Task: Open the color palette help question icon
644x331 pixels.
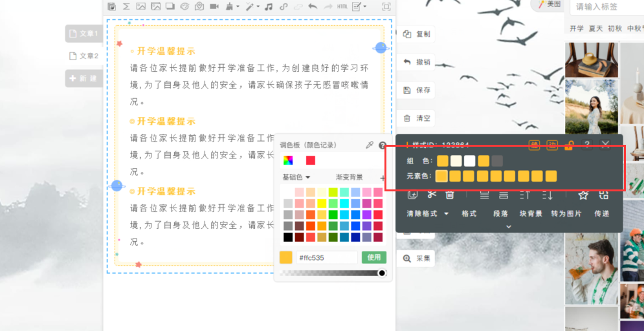Action: tap(383, 145)
